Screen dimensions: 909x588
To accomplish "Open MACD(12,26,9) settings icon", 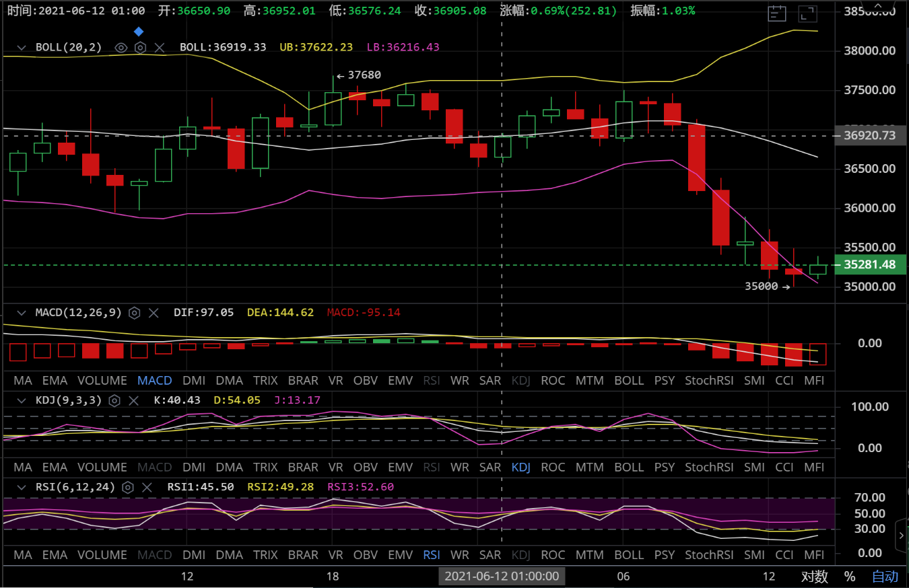I will [135, 313].
